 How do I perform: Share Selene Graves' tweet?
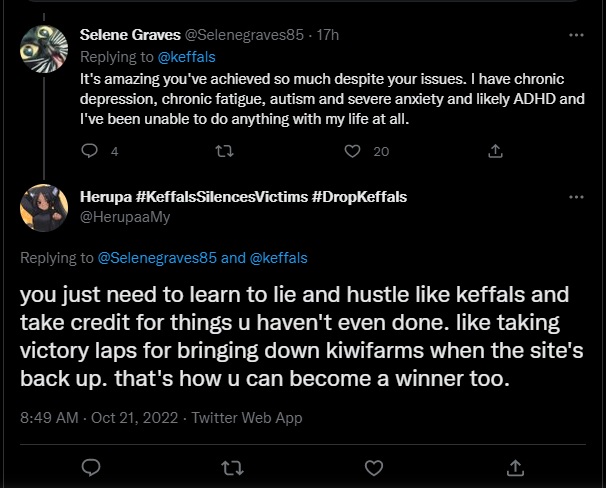[493, 151]
